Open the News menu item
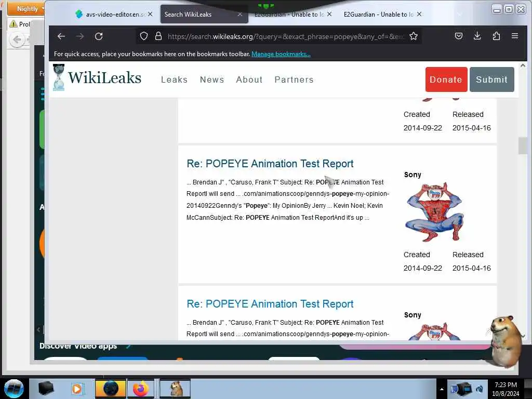The width and height of the screenshot is (532, 399). pyautogui.click(x=212, y=79)
